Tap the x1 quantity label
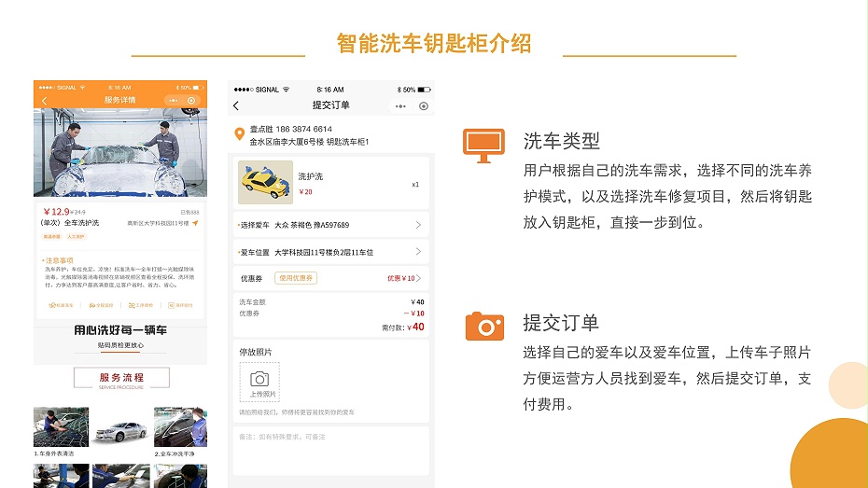Screen dimensions: 868x488 pos(415,184)
